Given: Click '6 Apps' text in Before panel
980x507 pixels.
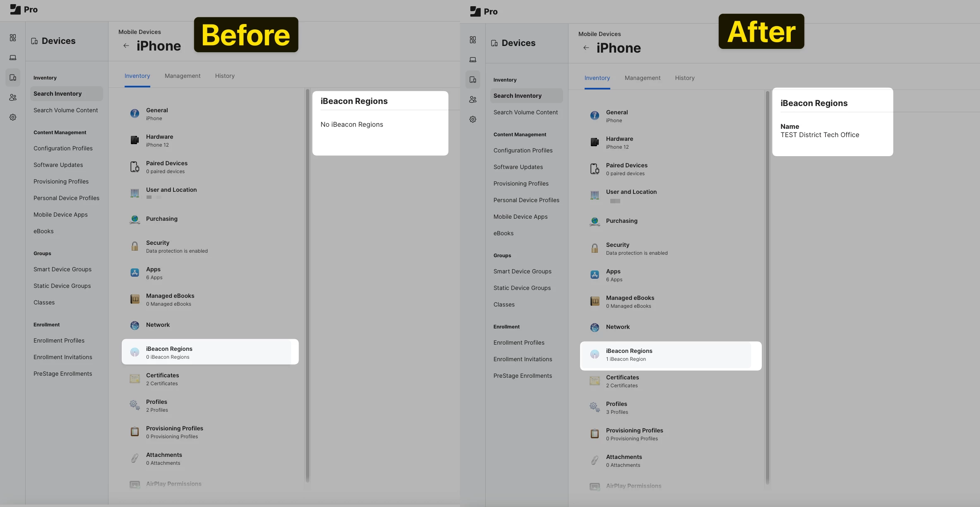Looking at the screenshot, I should click(154, 278).
